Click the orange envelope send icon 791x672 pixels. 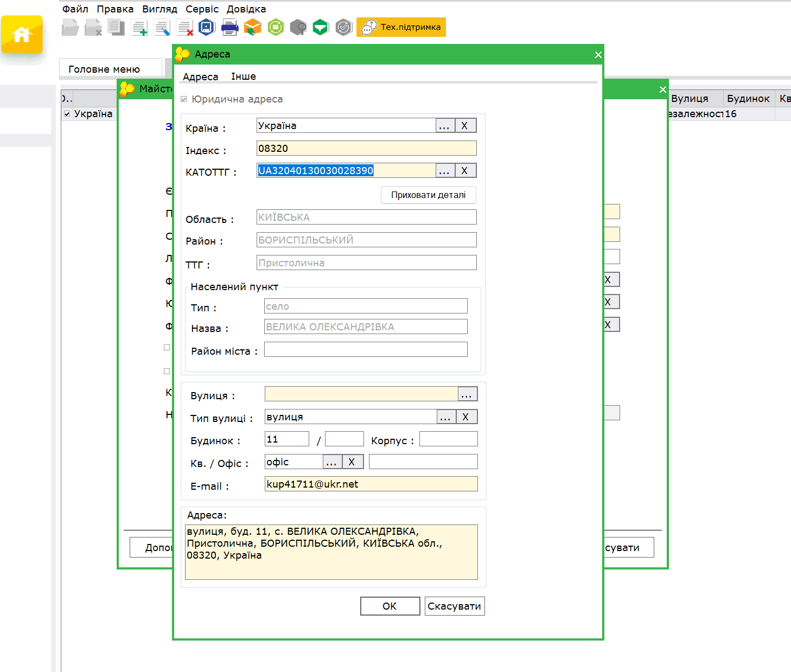252,27
